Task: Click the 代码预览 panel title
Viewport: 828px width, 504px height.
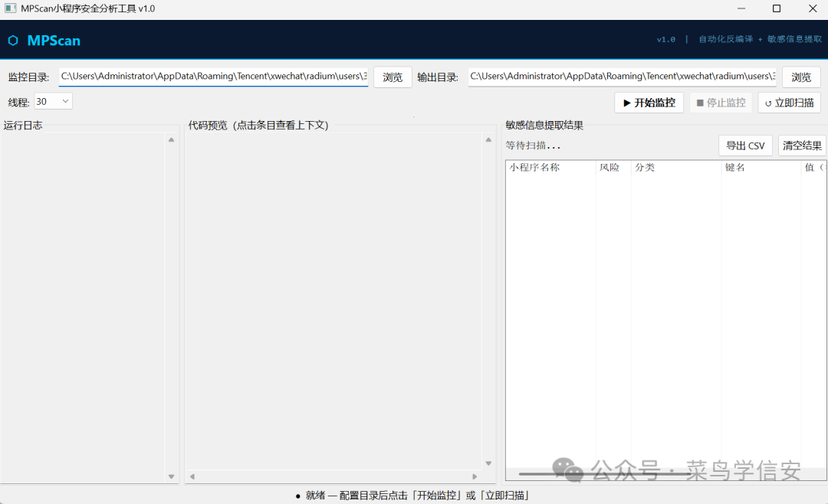Action: point(258,125)
